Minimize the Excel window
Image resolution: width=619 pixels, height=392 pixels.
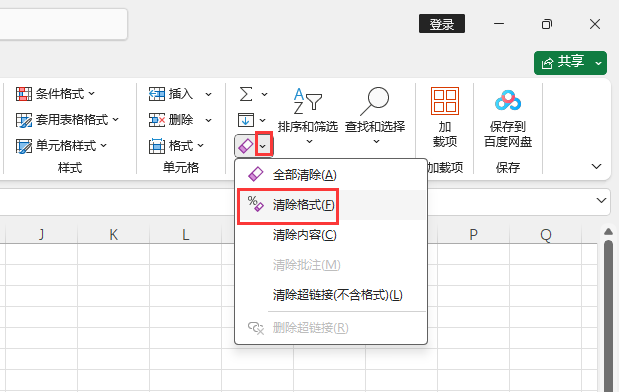pos(499,24)
